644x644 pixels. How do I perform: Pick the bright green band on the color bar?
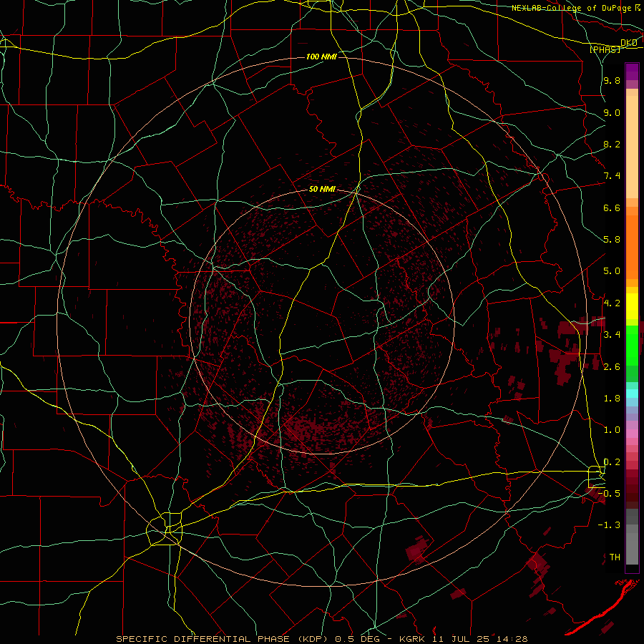[632, 345]
